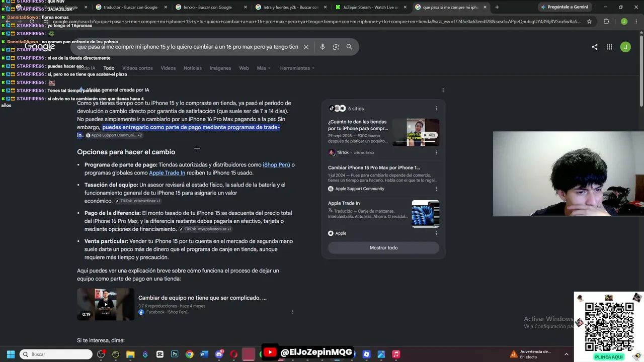The image size is (644, 362).
Task: Open options for the iShop Perú Facebook video
Action: (292, 312)
